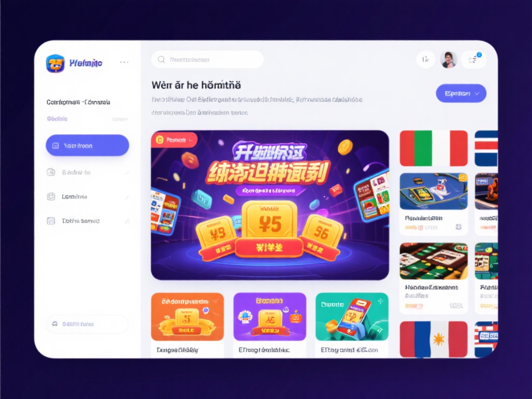Click the red tag on the main banner
This screenshot has height=399, width=532.
tap(175, 140)
